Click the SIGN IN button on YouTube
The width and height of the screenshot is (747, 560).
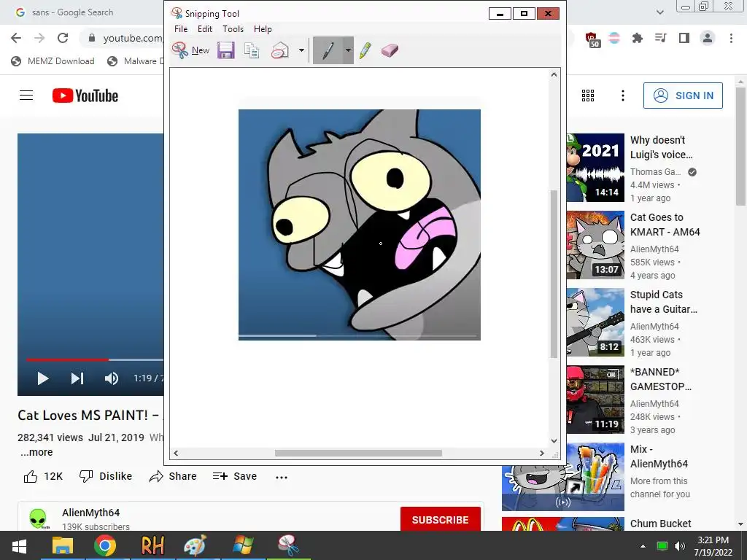(683, 96)
